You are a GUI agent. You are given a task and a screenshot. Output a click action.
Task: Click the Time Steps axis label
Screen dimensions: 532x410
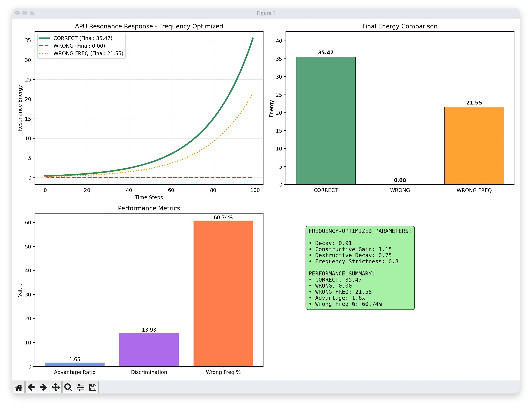149,197
